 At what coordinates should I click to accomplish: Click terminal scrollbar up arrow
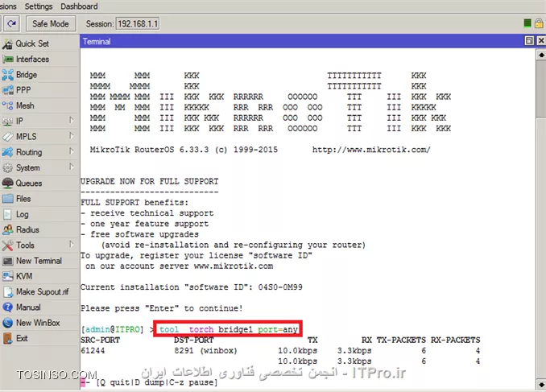541,55
